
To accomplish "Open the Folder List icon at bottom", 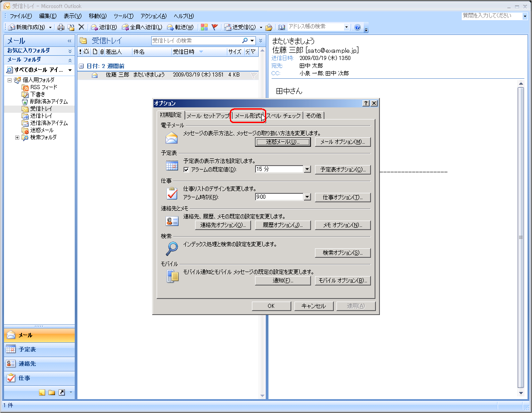I will pyautogui.click(x=52, y=392).
